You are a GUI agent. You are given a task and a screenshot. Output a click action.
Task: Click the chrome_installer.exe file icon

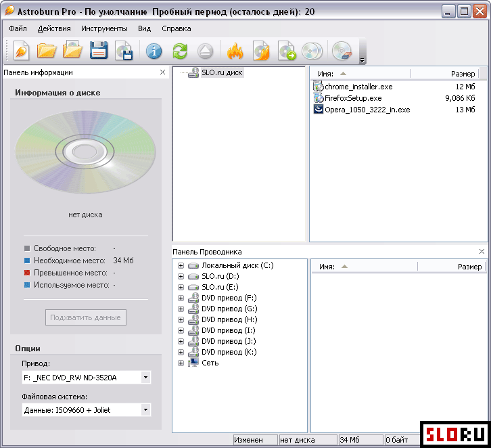click(318, 86)
